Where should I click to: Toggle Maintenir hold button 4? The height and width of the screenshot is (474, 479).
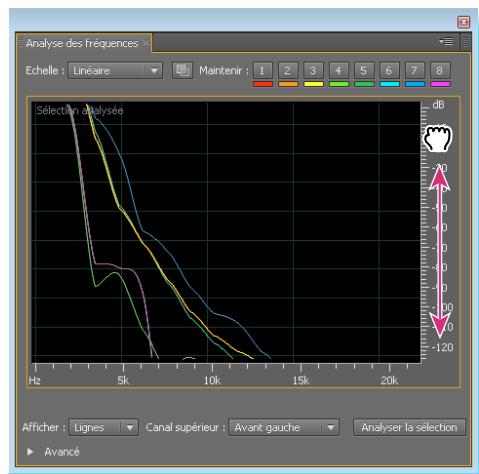tap(339, 70)
